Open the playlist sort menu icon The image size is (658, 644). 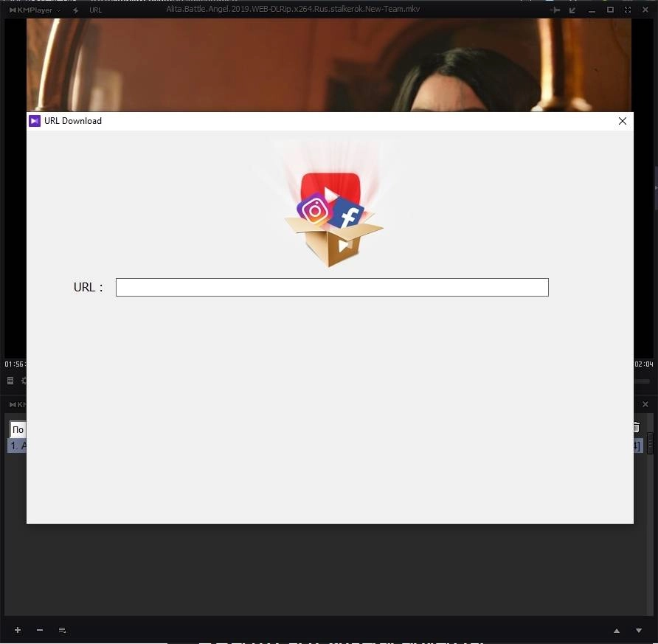62,630
